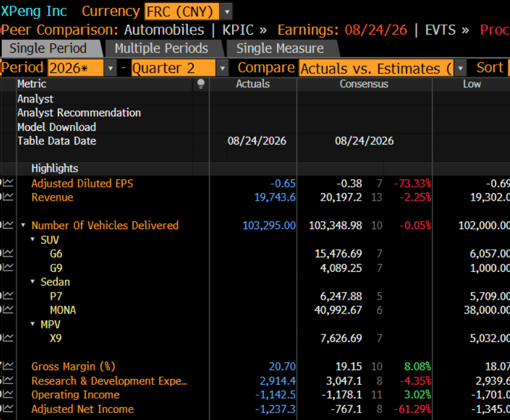
Task: Open the Period 2026 dropdown arrow
Action: [x=111, y=68]
